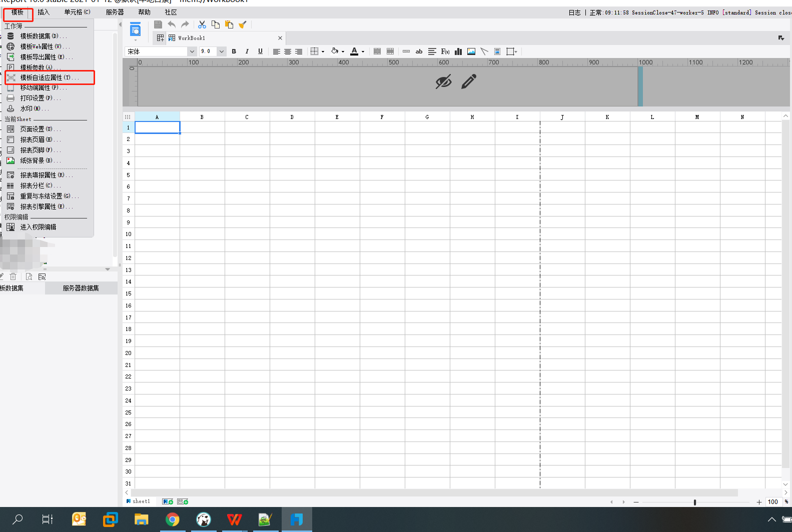Toggle underline text formatting
The image size is (792, 532).
pos(260,51)
